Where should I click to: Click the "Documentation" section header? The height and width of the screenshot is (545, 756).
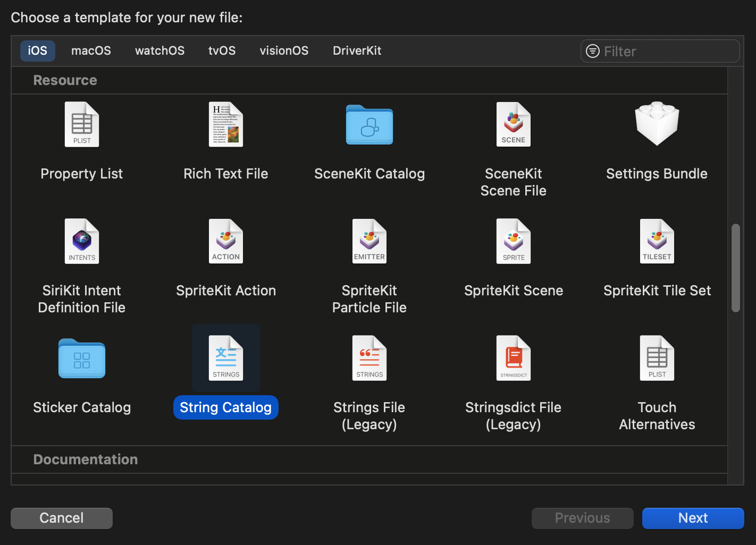coord(86,459)
